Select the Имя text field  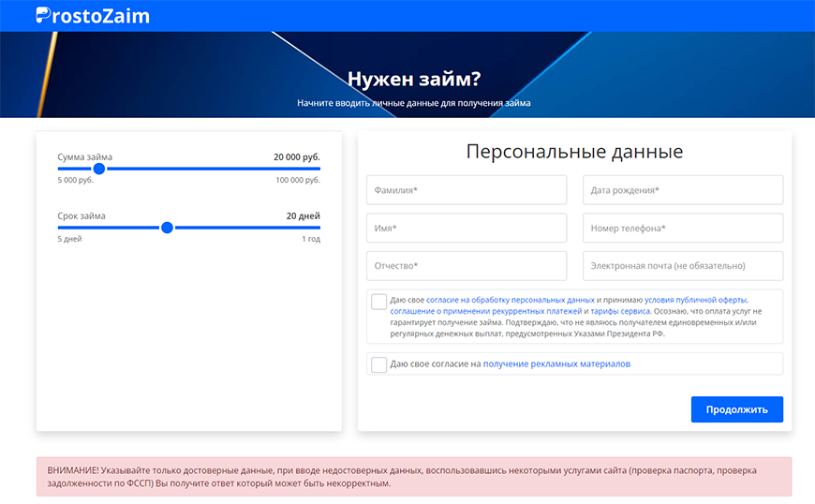(467, 229)
